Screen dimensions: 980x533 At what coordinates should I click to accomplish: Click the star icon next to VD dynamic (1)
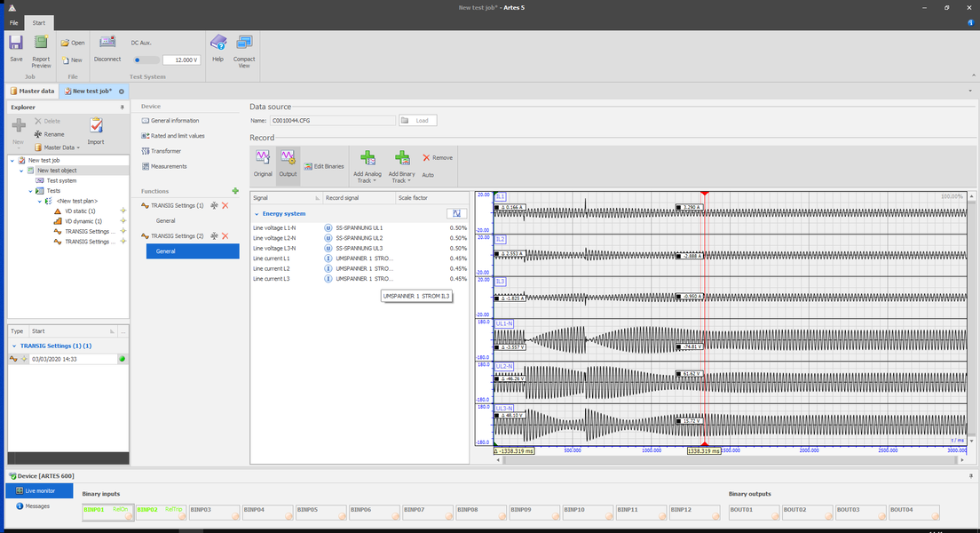pos(123,221)
